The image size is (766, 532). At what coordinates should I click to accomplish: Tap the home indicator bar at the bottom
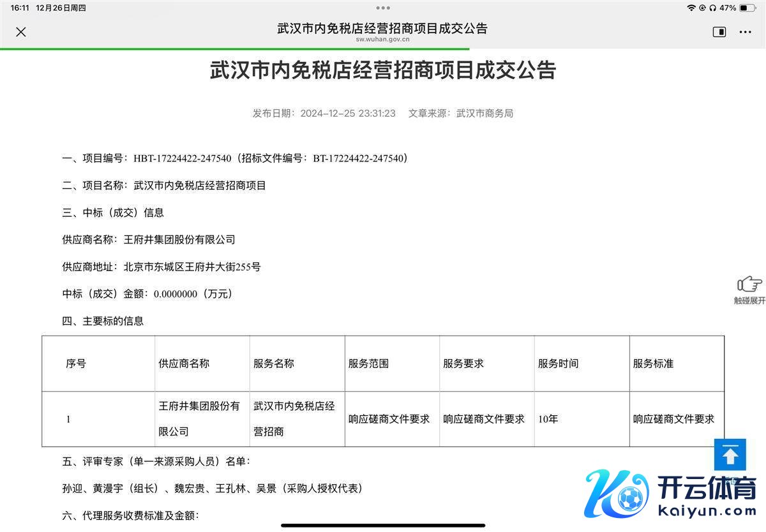pyautogui.click(x=383, y=526)
